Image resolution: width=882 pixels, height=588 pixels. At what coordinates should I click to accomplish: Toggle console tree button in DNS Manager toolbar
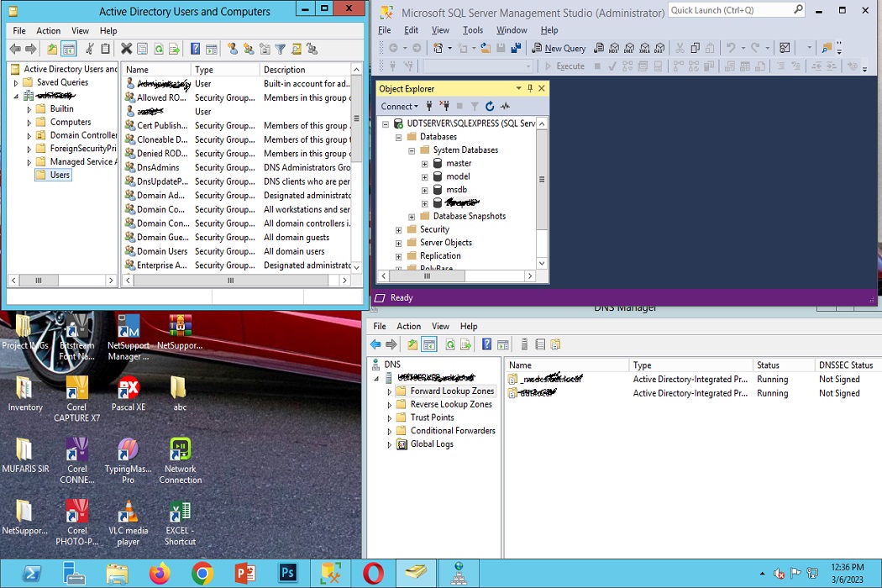tap(429, 344)
